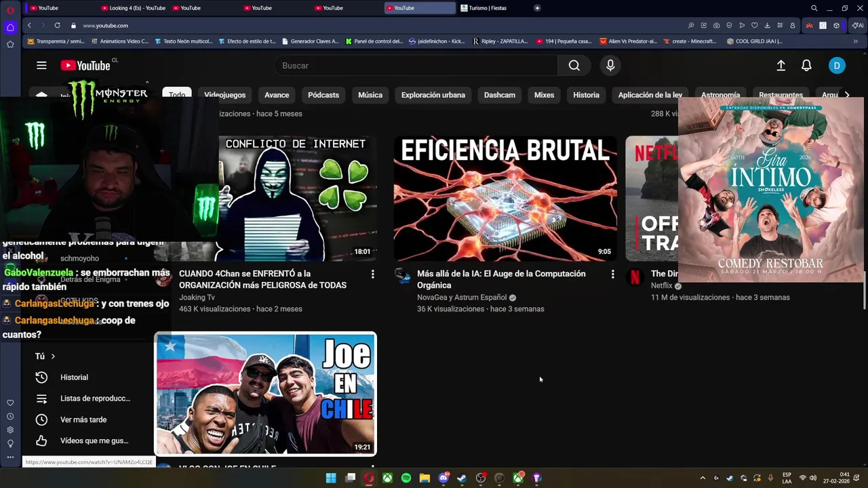Open the account avatar 'D' menu
868x488 pixels.
[x=837, y=66]
